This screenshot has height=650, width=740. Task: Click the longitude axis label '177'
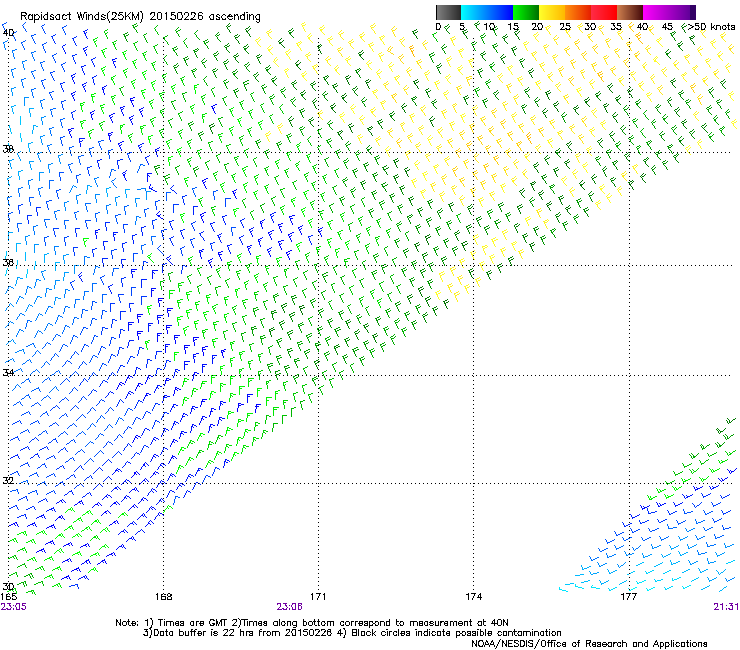[x=628, y=597]
